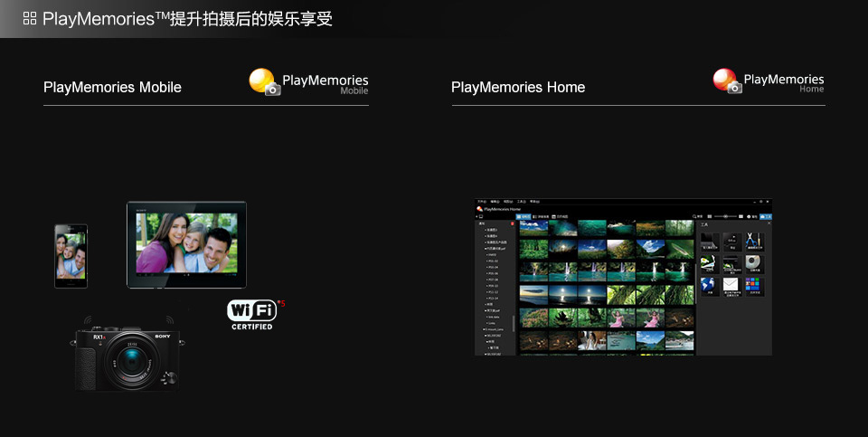
Task: Click the photo grid vertical scrollbar
Action: (696, 284)
